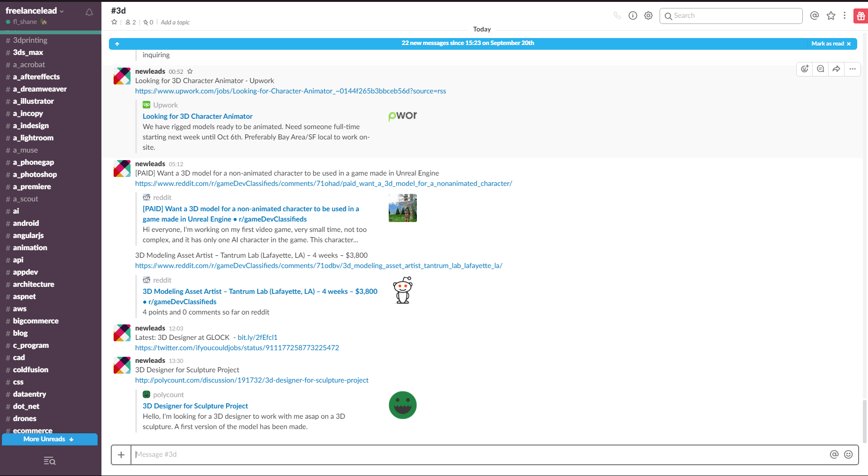Open 3D Designer for Sculpture Project title link
The height and width of the screenshot is (476, 868).
point(195,406)
